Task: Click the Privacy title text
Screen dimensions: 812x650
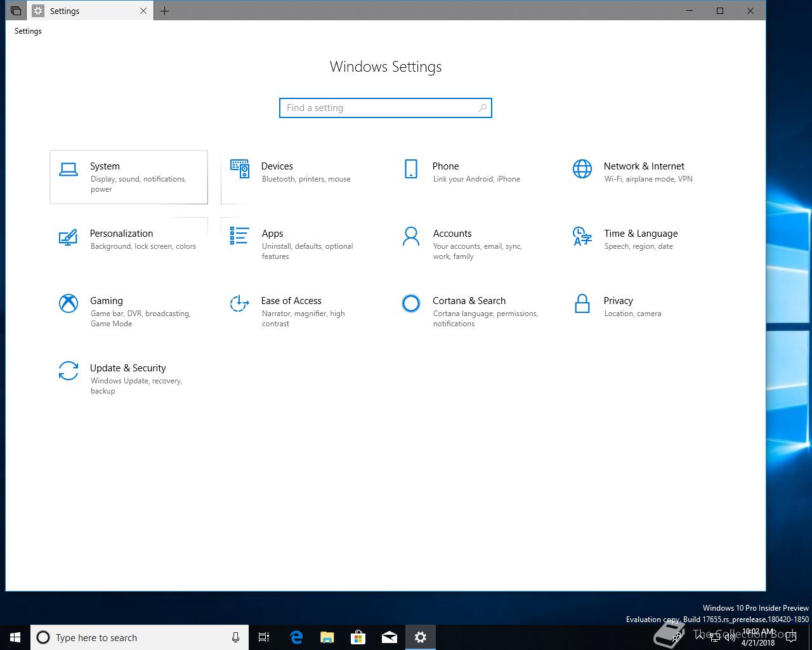Action: pos(619,301)
